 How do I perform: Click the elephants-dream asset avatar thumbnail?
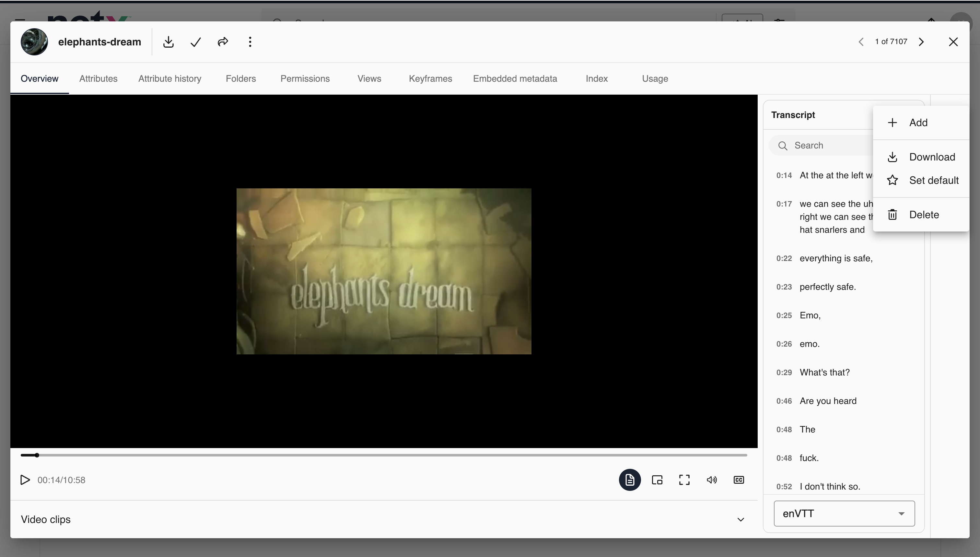pyautogui.click(x=34, y=42)
